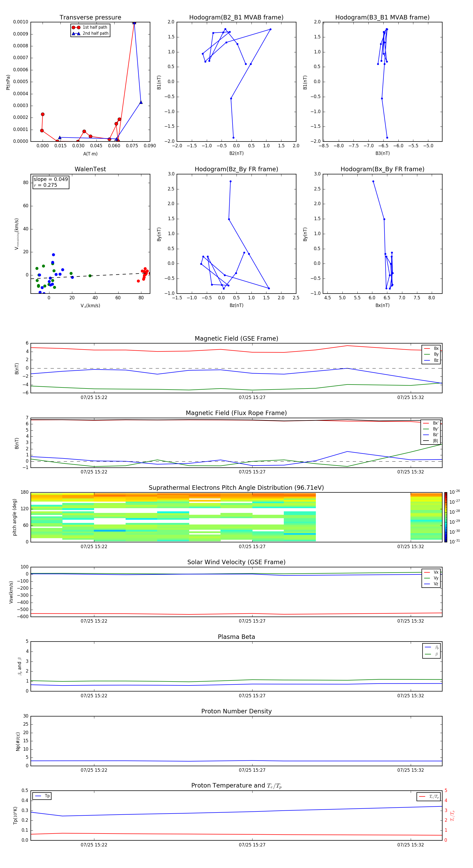Select the Vy legend entry

(431, 578)
